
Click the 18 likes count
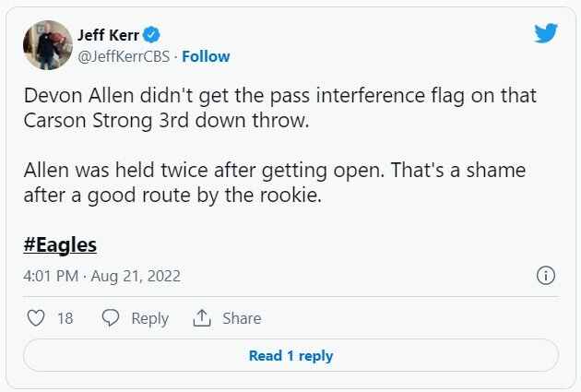[x=65, y=318]
